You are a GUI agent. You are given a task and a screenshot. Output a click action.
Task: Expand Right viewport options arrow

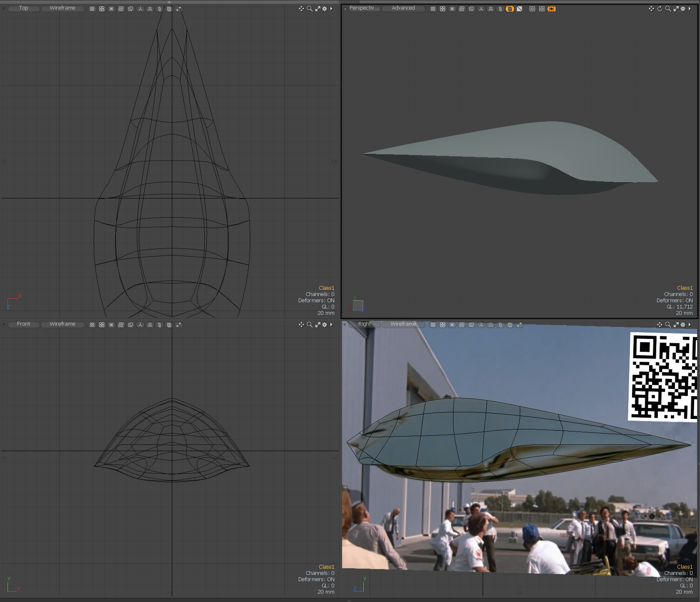pos(690,325)
